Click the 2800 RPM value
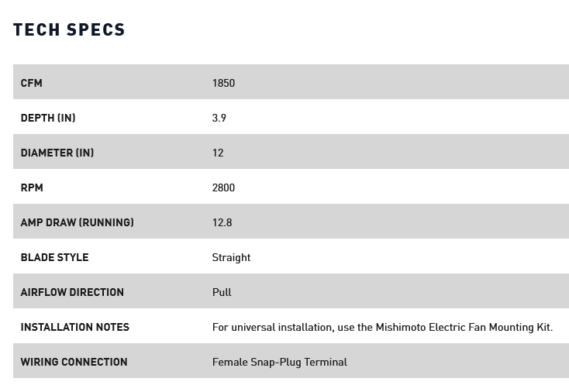The height and width of the screenshot is (392, 569). pyautogui.click(x=223, y=187)
